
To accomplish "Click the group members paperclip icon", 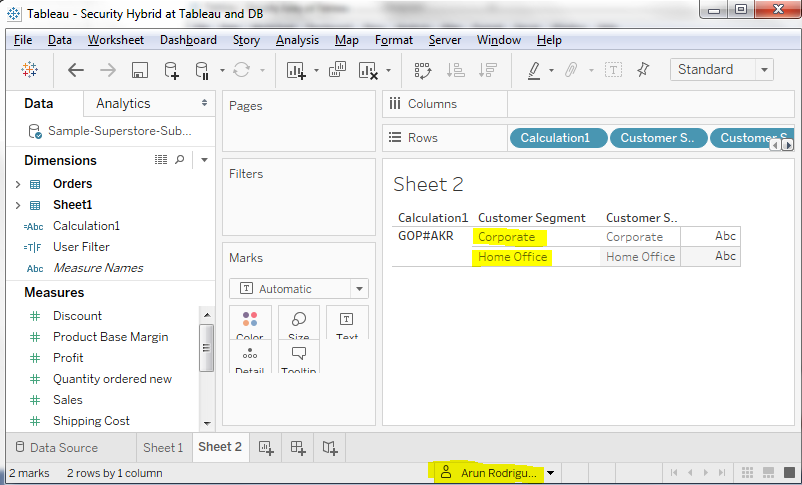I will [571, 70].
